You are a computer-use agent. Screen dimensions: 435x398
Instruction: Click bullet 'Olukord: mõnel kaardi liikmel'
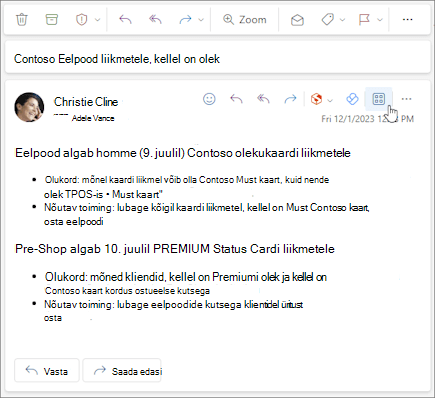[x=187, y=187]
